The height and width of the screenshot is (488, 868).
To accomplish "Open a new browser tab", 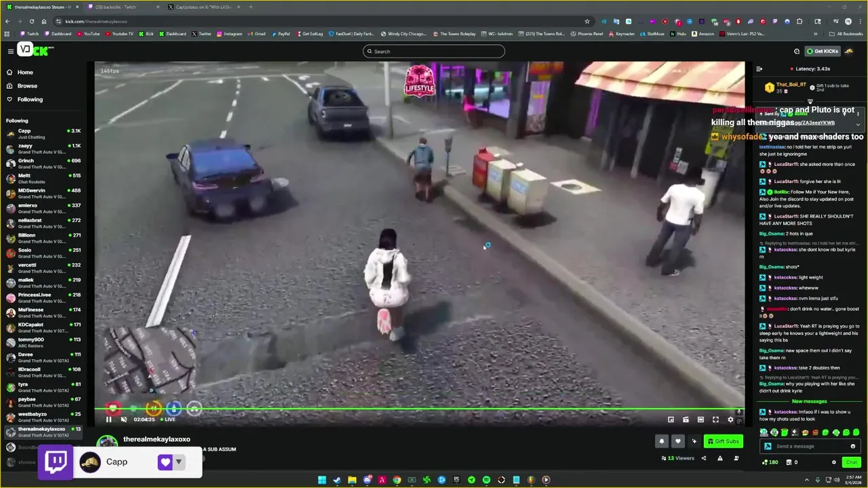I will click(x=250, y=7).
